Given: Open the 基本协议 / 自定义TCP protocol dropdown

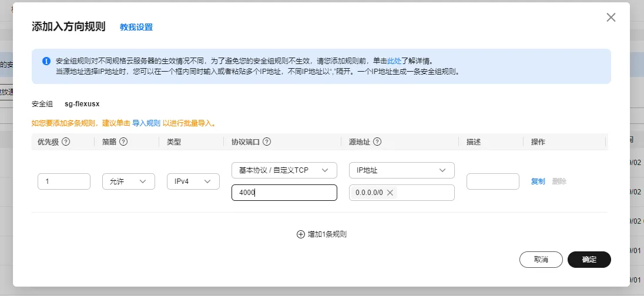Looking at the screenshot, I should coord(284,170).
